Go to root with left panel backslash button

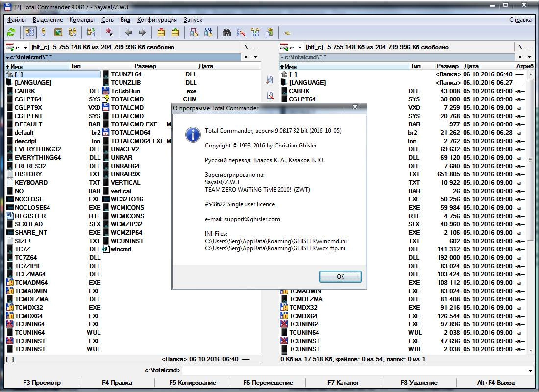point(246,47)
